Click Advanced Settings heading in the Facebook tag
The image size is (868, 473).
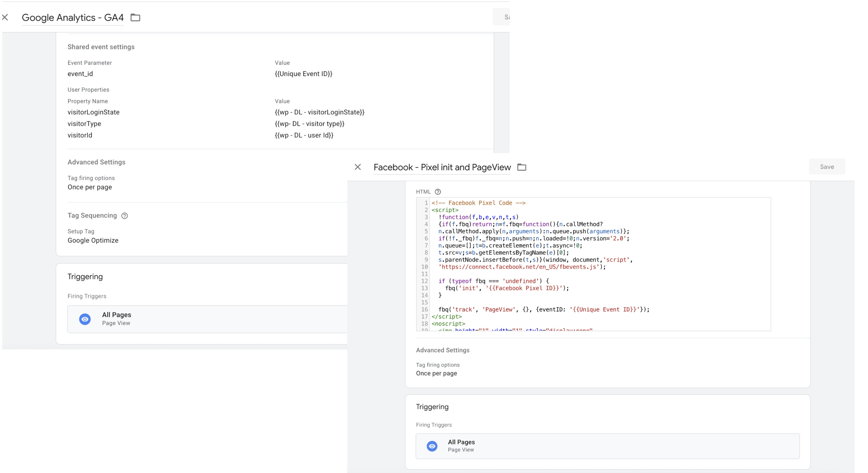click(x=442, y=350)
